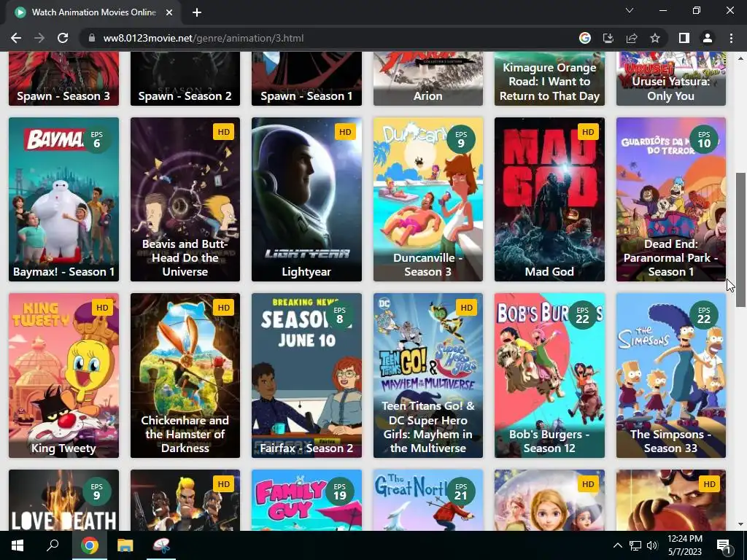
Task: Open the tab search chevron
Action: [x=630, y=10]
